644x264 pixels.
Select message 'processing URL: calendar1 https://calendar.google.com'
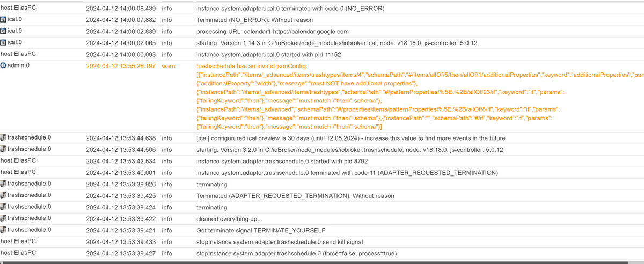(273, 32)
